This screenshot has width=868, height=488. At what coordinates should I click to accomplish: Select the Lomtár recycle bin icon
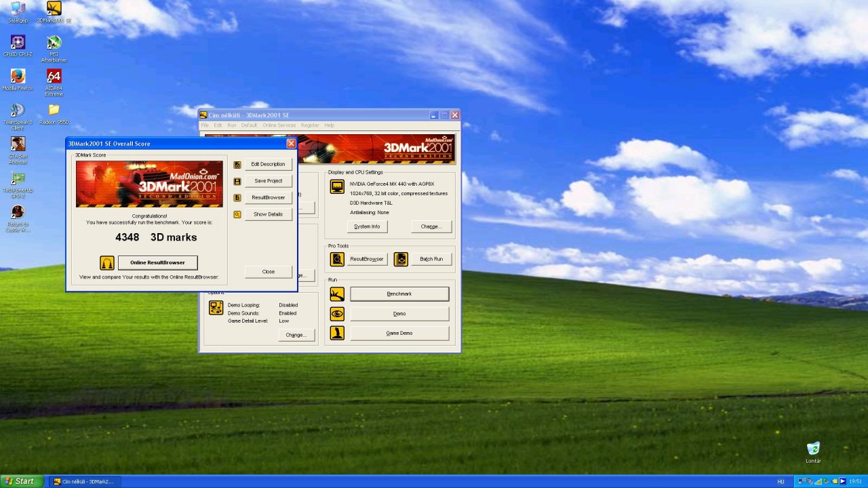click(x=813, y=452)
